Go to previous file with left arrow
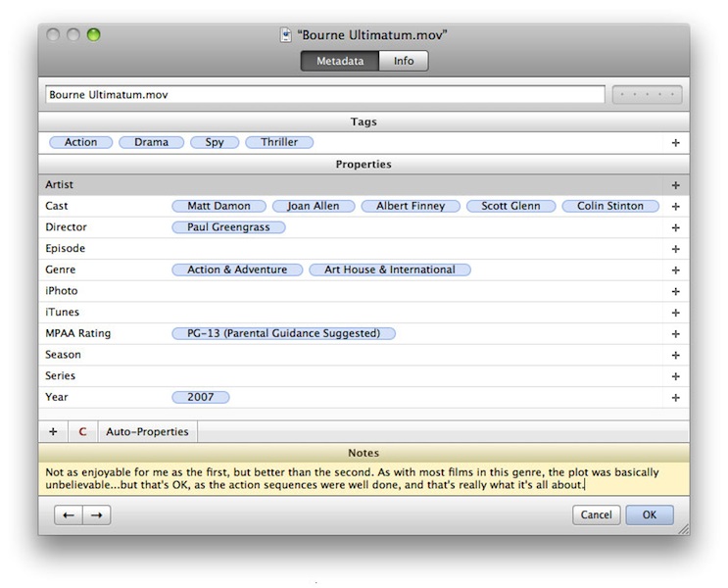The image size is (728, 588). coord(68,514)
